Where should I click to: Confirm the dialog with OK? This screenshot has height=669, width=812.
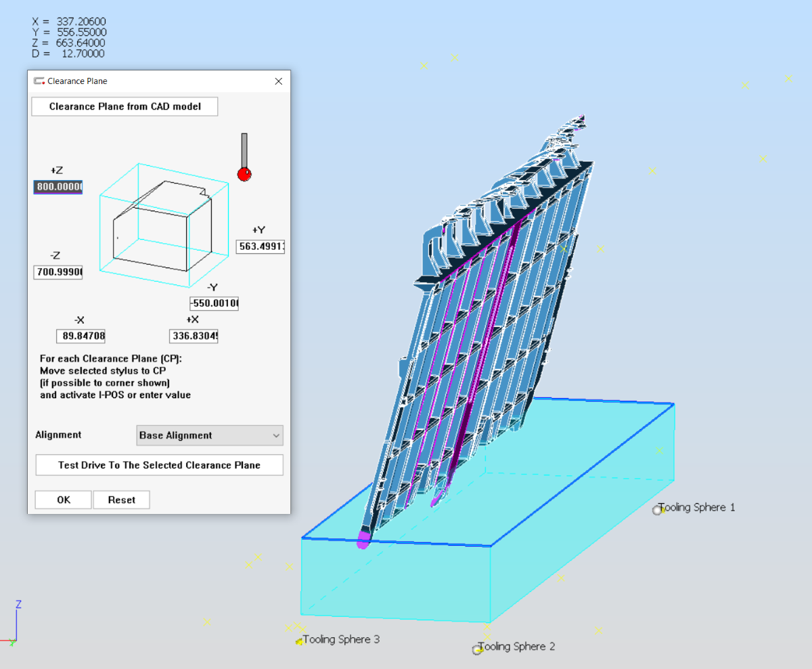(64, 500)
